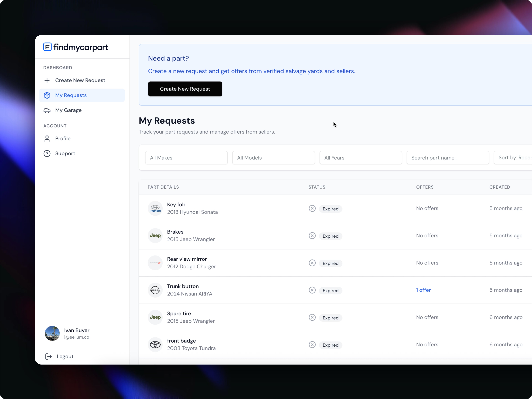Open the All Makes dropdown
Screen dimensions: 532x399
(186, 158)
